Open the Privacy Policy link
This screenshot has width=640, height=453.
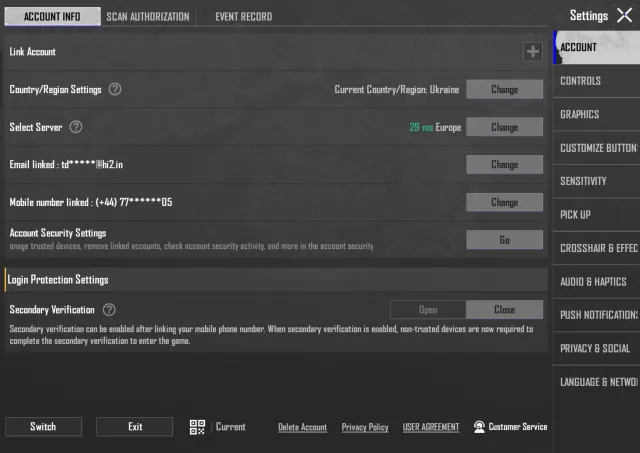point(365,427)
